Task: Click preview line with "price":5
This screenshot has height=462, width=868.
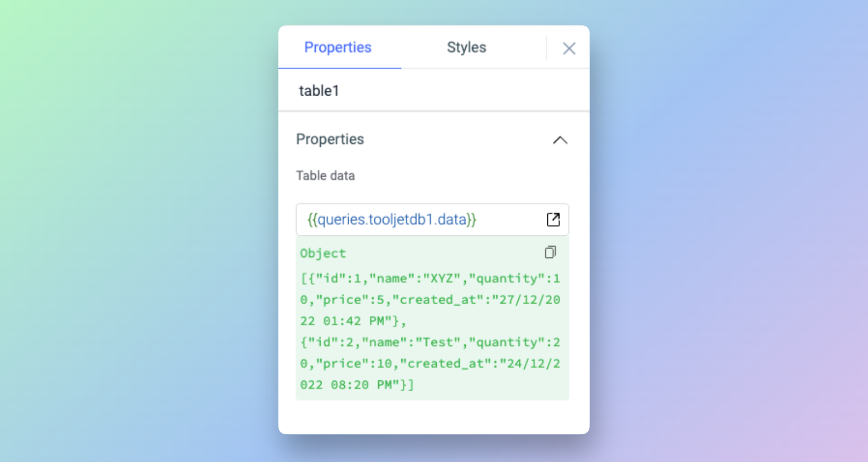Action: click(430, 300)
